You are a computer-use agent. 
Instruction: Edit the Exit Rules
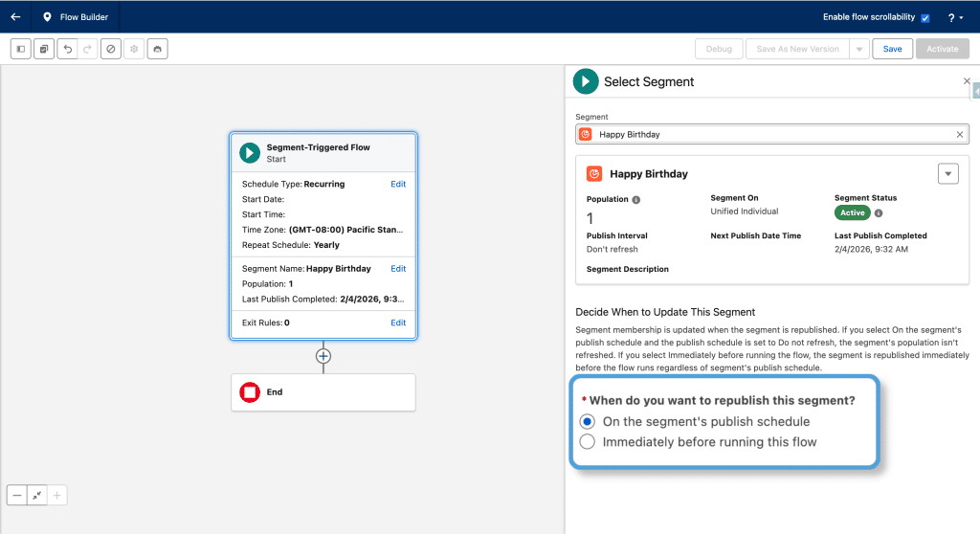(398, 323)
